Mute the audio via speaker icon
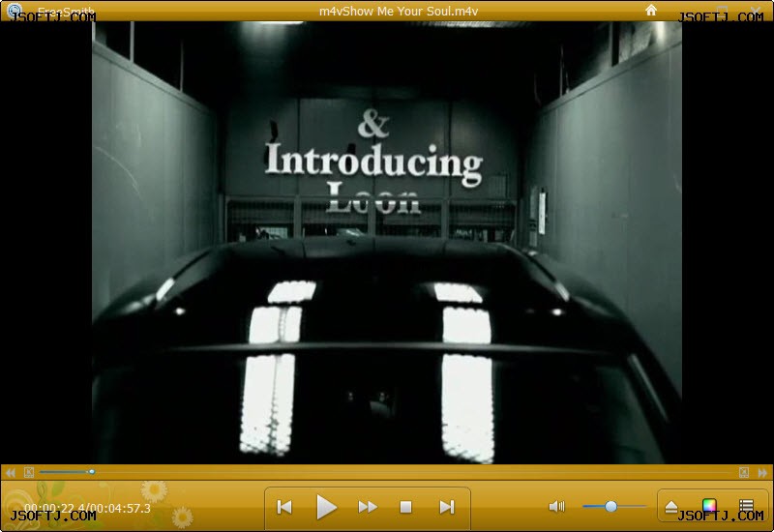 click(x=557, y=506)
